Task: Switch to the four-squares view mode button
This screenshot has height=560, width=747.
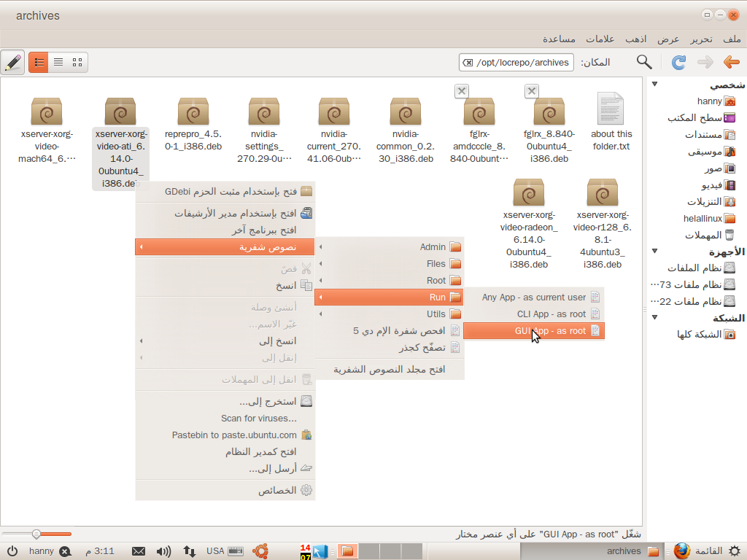Action: click(77, 63)
